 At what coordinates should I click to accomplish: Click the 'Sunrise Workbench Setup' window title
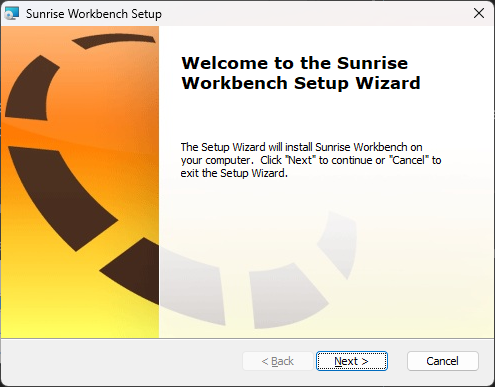point(94,14)
